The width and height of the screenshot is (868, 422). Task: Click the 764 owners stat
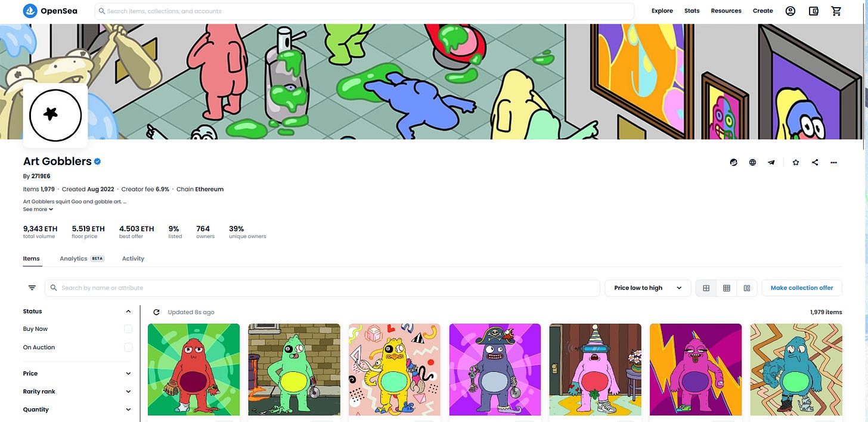pos(205,232)
